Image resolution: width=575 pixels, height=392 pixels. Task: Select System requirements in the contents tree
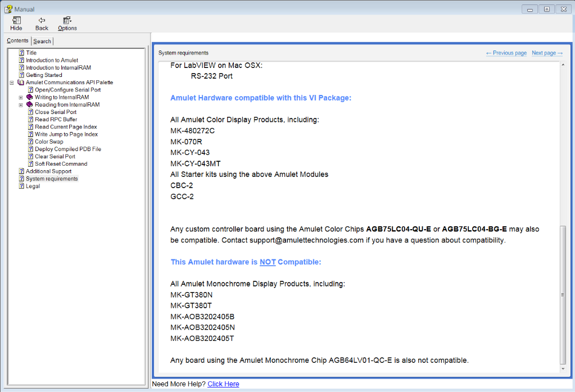(x=52, y=179)
